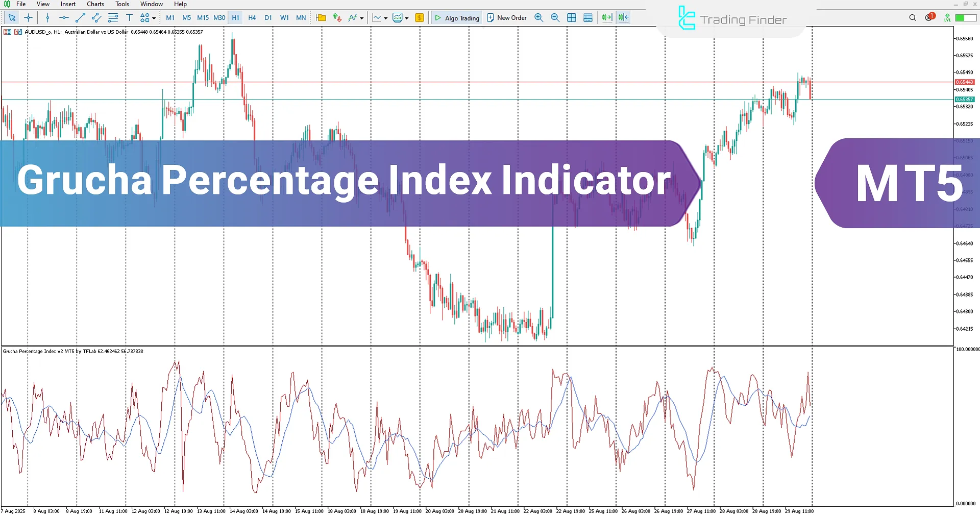
Task: Enable Algo Trading
Action: [457, 18]
